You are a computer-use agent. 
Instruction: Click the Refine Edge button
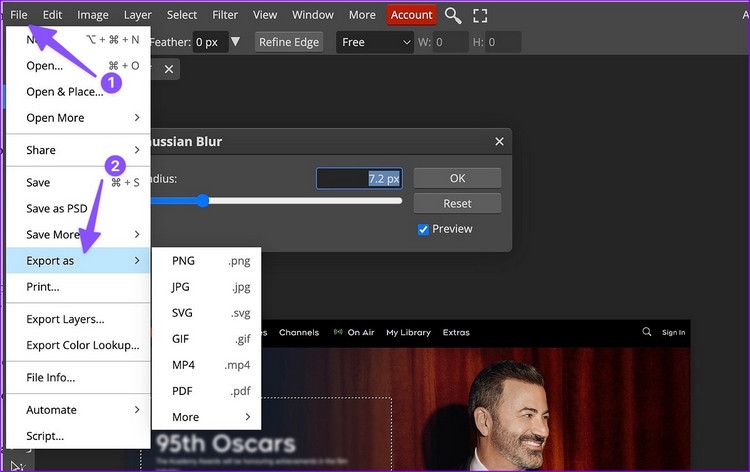[289, 42]
